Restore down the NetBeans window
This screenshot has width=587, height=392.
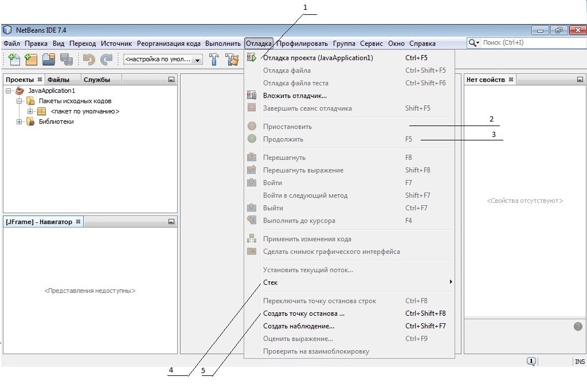pyautogui.click(x=558, y=30)
